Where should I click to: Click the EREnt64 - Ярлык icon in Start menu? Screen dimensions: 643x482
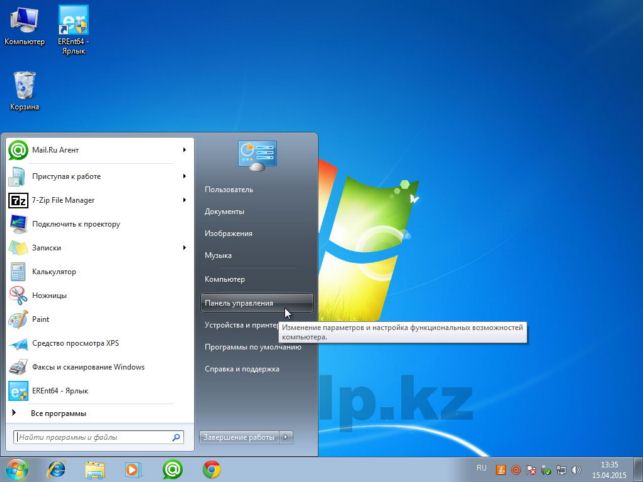click(x=18, y=391)
